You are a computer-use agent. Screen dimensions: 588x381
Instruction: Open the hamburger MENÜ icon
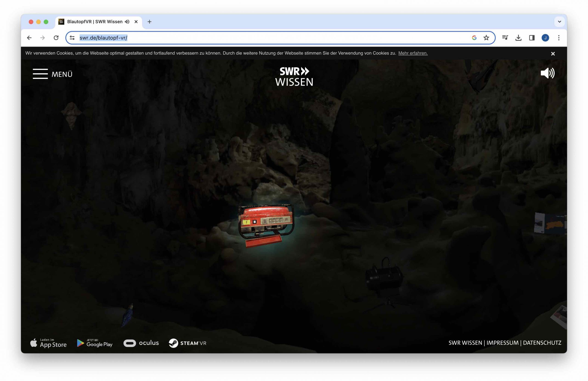pos(40,74)
